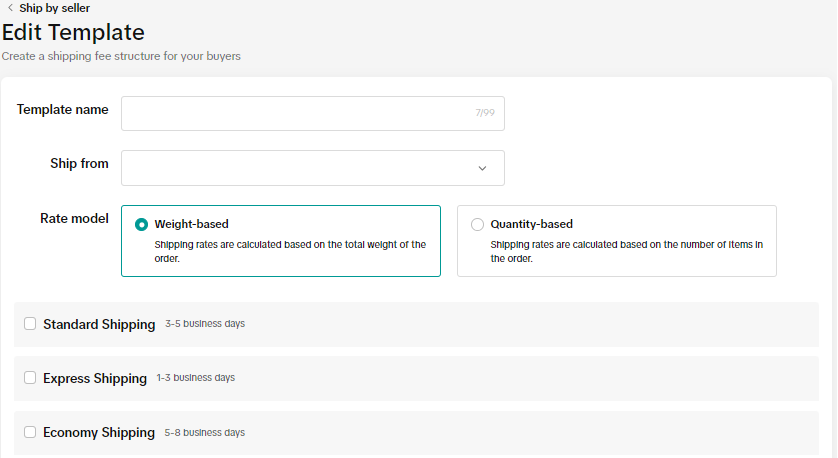The width and height of the screenshot is (838, 458).
Task: Select the Weight-based radio button
Action: [142, 225]
